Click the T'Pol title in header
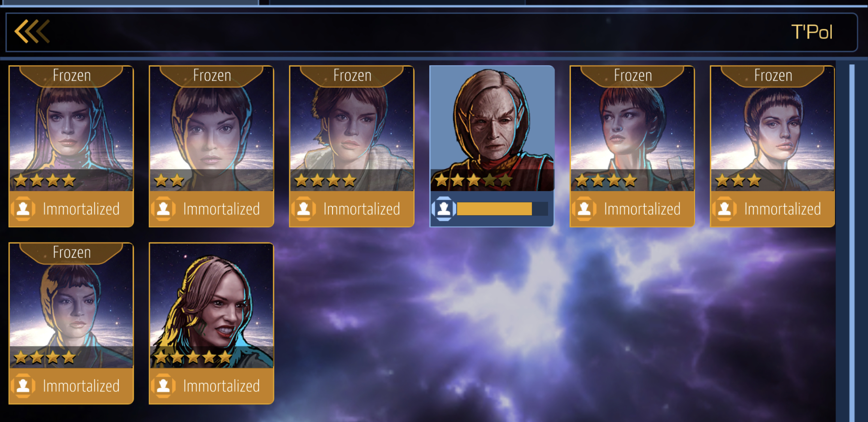 coord(812,32)
